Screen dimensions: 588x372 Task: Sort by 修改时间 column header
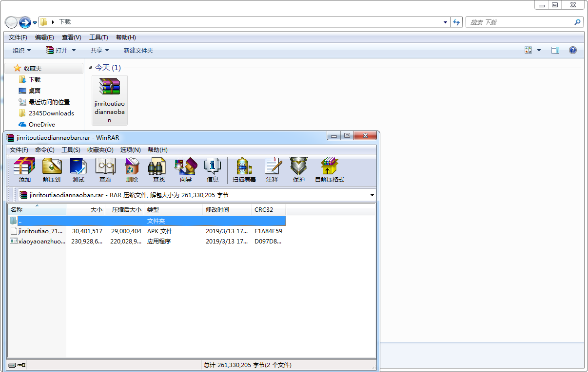point(227,210)
